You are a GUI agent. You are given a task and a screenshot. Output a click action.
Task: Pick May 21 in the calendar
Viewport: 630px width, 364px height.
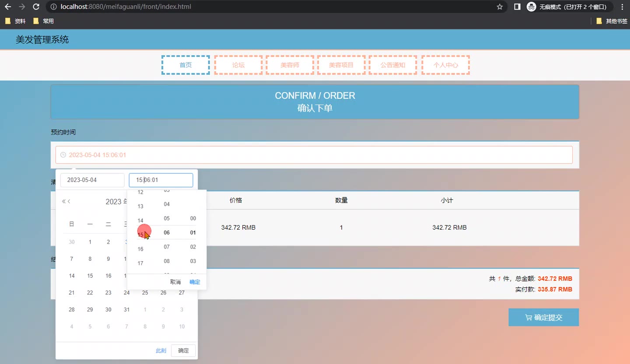point(72,293)
